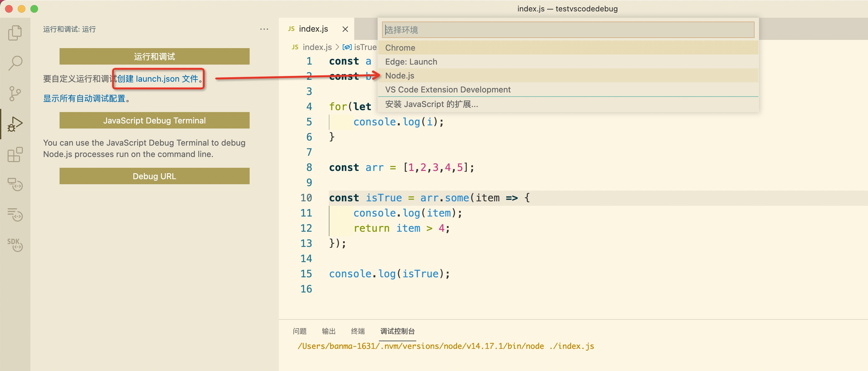Screen dimensions: 868x371
Task: Open the Remote Explorer icon in activity bar
Action: pos(15,185)
